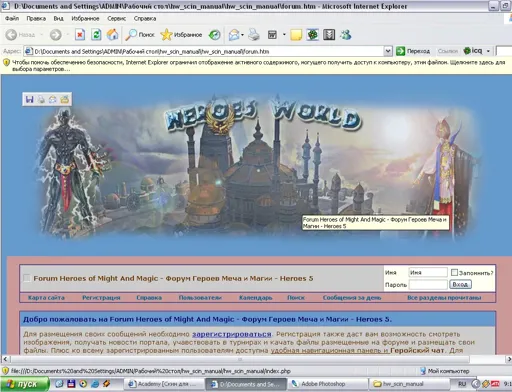Open the Регистрация navigation link
512x392 pixels.
101,297
